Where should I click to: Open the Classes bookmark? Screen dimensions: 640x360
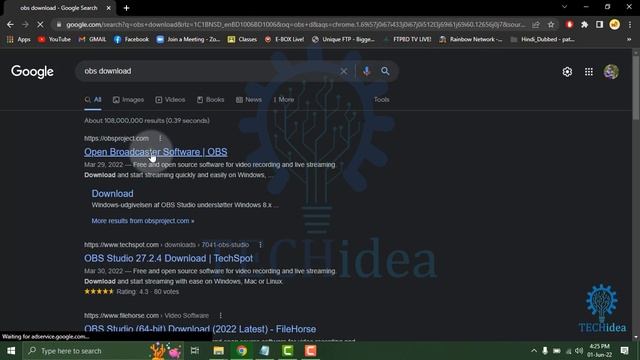[x=242, y=39]
